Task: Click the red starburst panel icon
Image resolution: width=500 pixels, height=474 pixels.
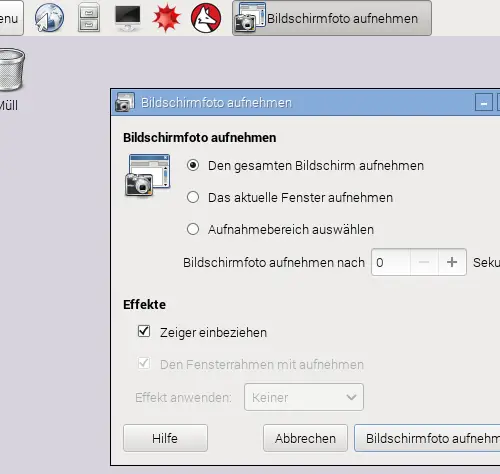Action: tap(166, 18)
